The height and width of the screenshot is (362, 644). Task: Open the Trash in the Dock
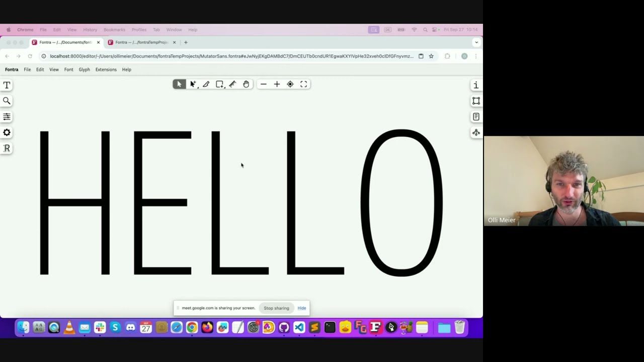[x=459, y=328]
